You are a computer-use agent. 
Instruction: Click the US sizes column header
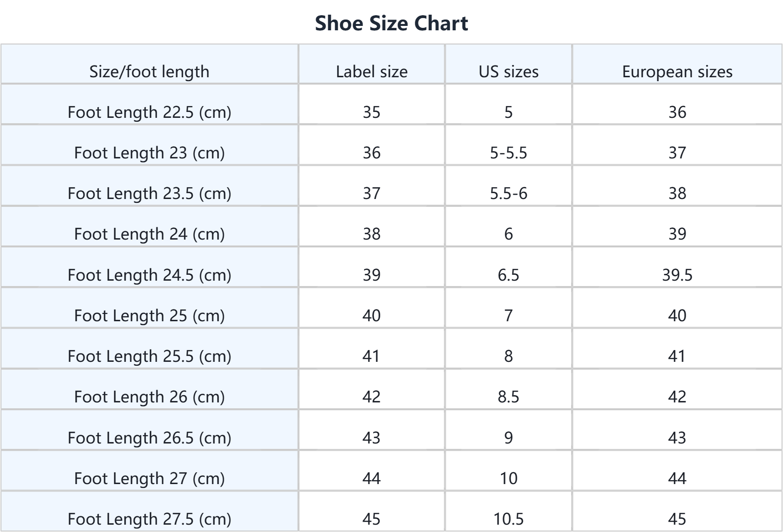[x=508, y=71]
